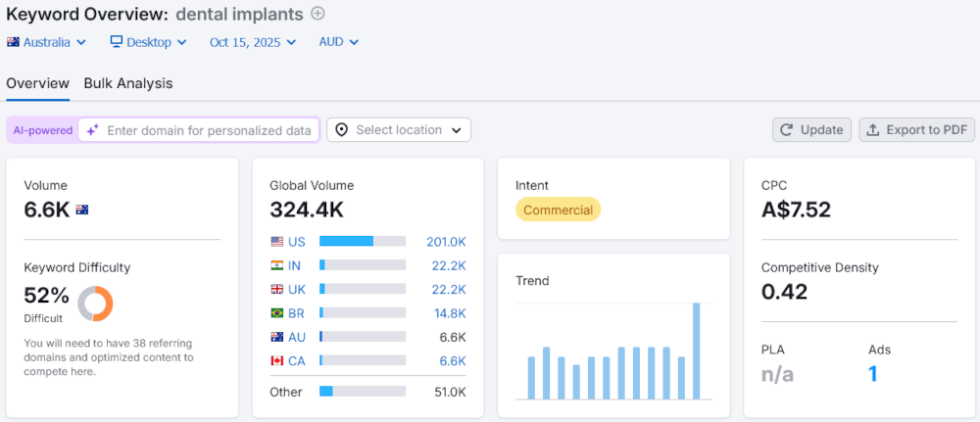This screenshot has height=422, width=980.
Task: Open the 201.0K US volume link
Action: (x=446, y=241)
